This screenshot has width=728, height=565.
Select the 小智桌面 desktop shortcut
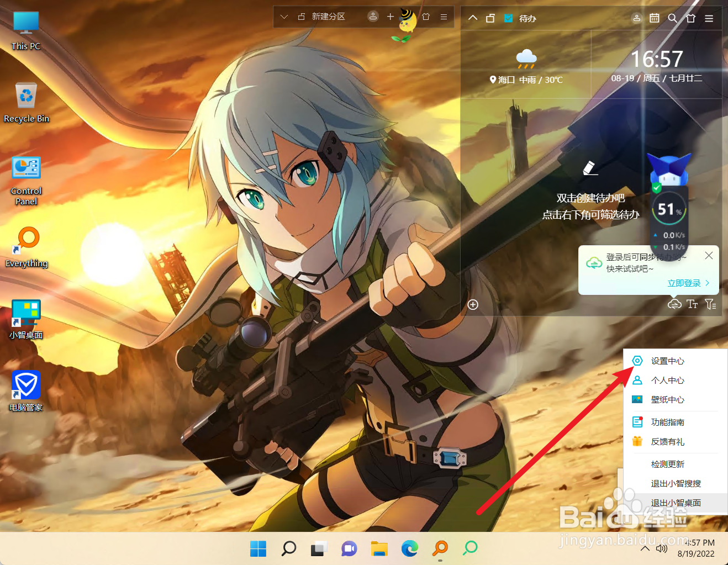tap(26, 319)
